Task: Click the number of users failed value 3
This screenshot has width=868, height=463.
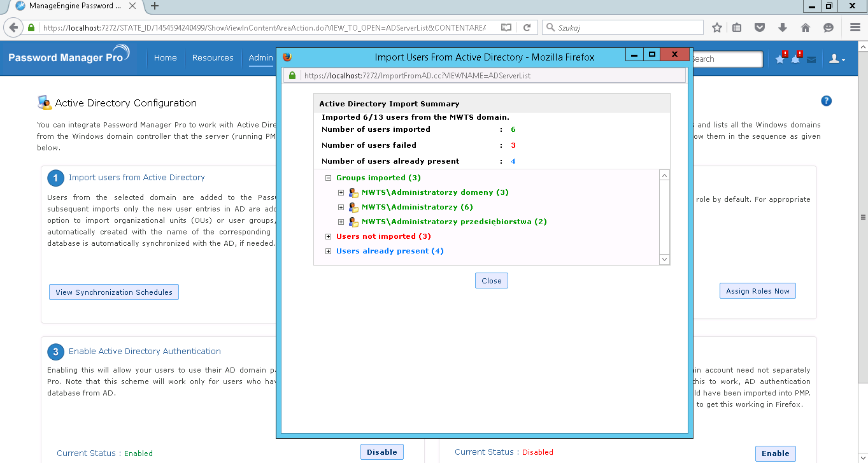Action: [513, 145]
